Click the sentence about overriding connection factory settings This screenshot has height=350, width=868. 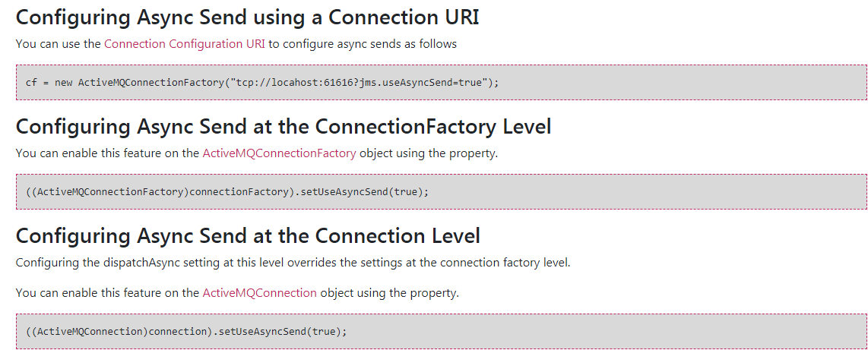click(x=293, y=263)
